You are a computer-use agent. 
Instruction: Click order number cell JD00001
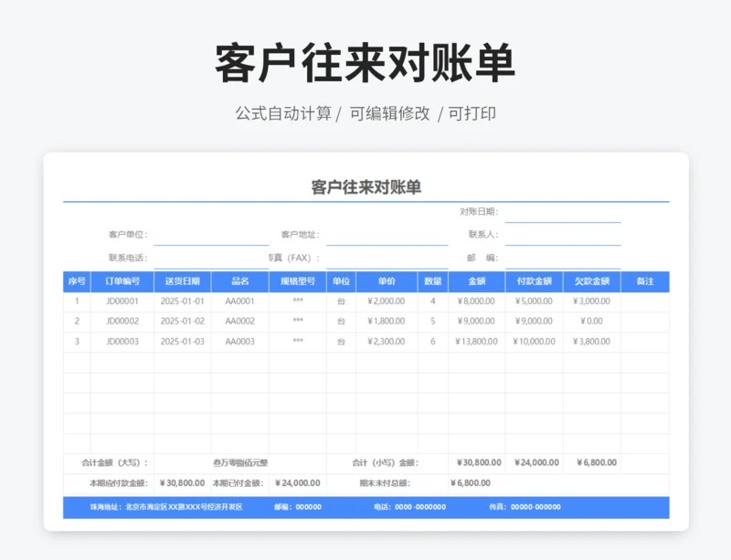pos(122,301)
